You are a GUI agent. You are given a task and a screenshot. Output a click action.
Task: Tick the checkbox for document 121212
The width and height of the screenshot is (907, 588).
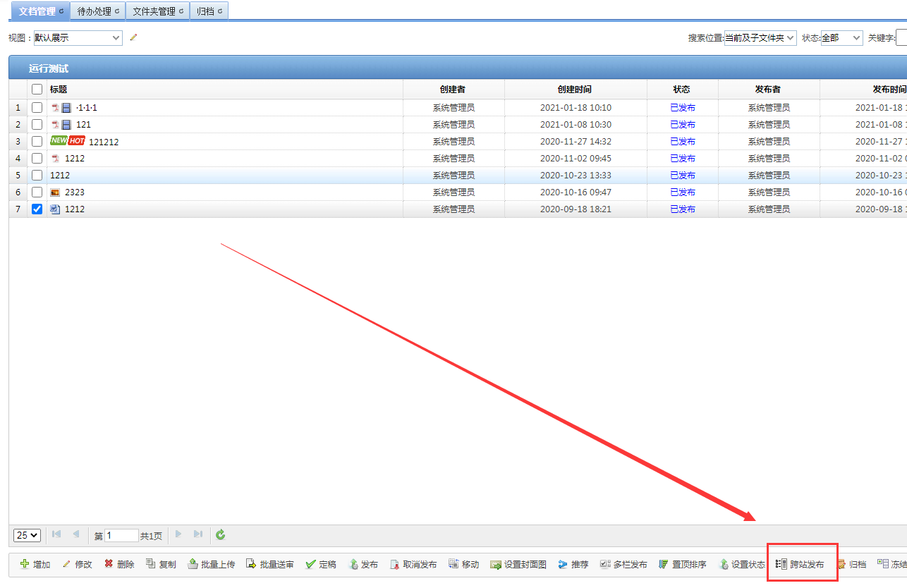pos(37,141)
